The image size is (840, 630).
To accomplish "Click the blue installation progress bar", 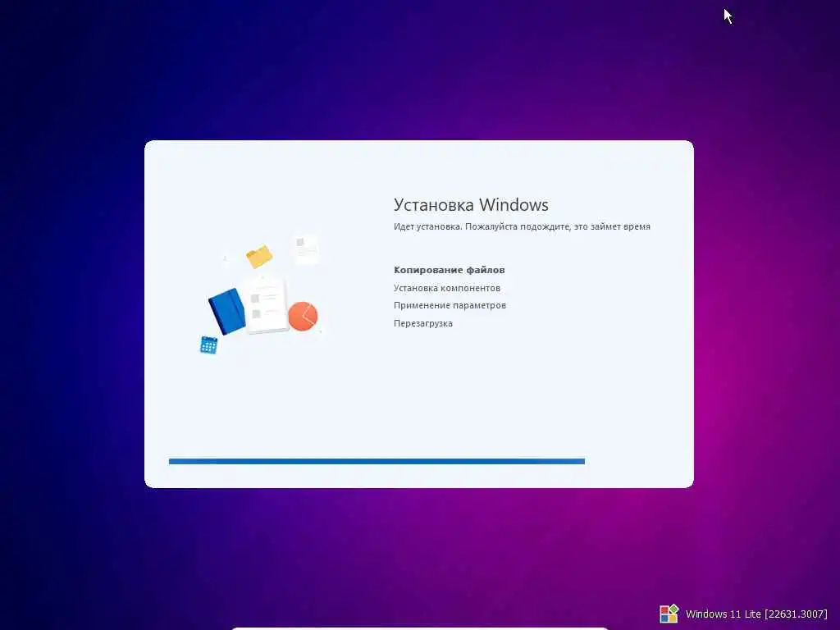I will [x=377, y=461].
